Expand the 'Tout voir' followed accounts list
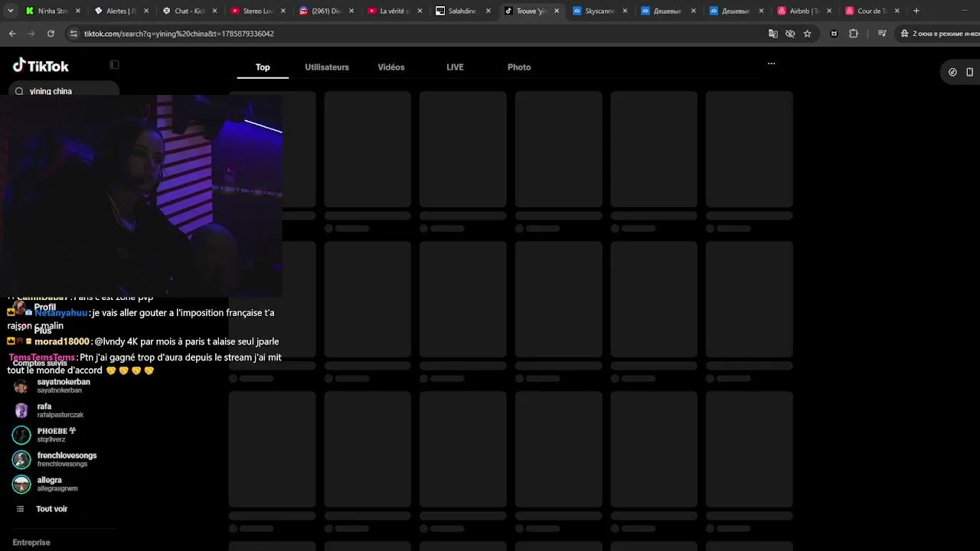The width and height of the screenshot is (980, 551). (x=51, y=509)
